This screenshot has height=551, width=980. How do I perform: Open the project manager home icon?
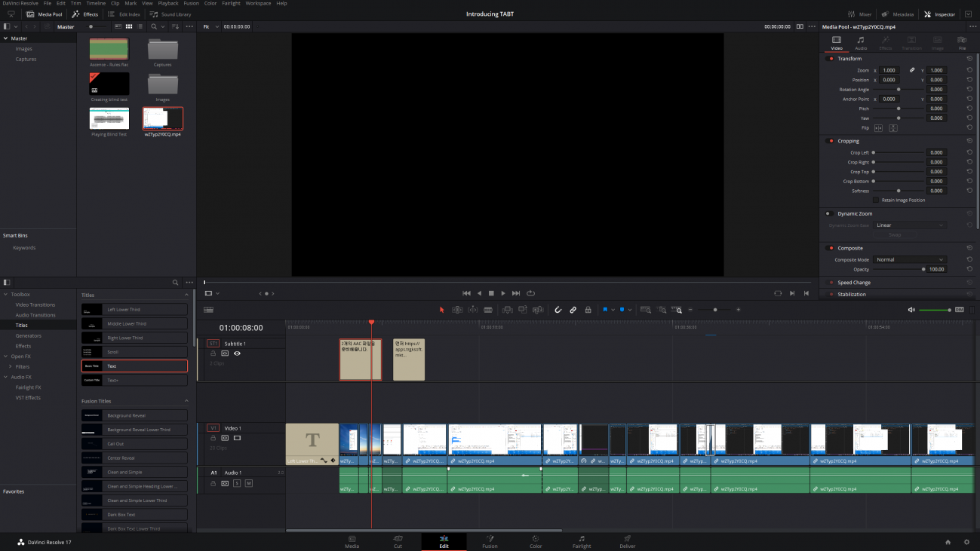coord(948,542)
